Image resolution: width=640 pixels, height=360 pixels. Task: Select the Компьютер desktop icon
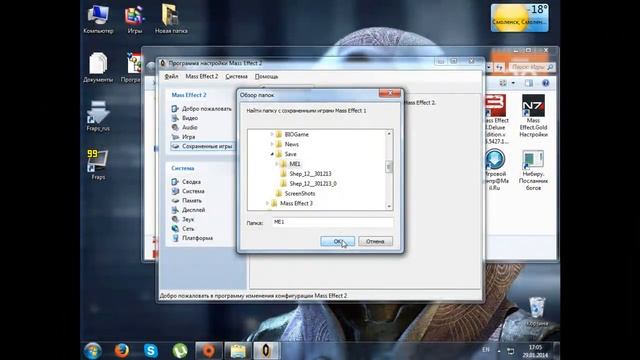click(98, 19)
